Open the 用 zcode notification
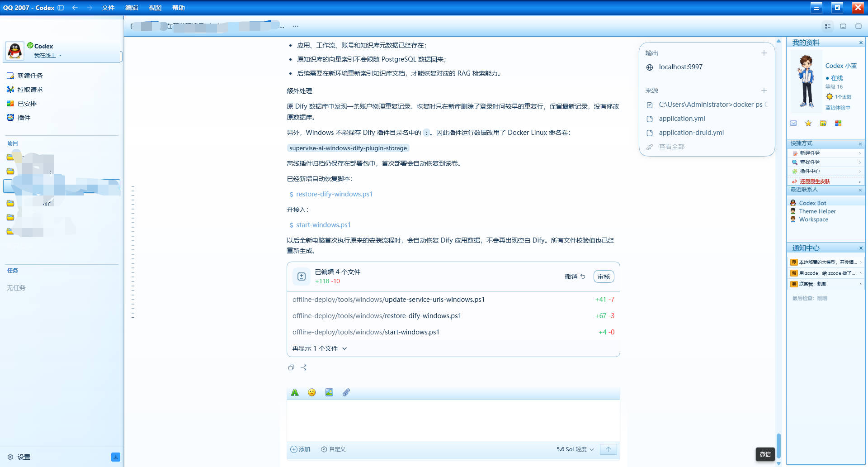Image resolution: width=868 pixels, height=467 pixels. coord(826,273)
